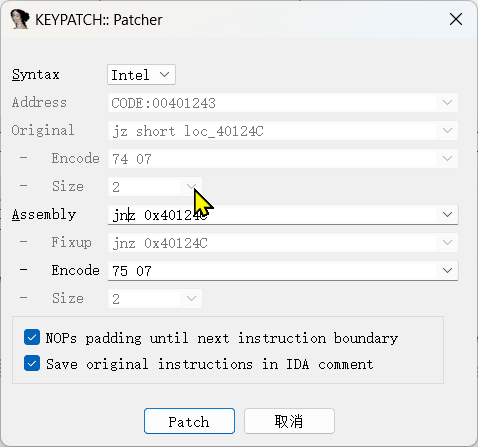The width and height of the screenshot is (478, 447).
Task: Click the Address dropdown arrow
Action: click(447, 102)
